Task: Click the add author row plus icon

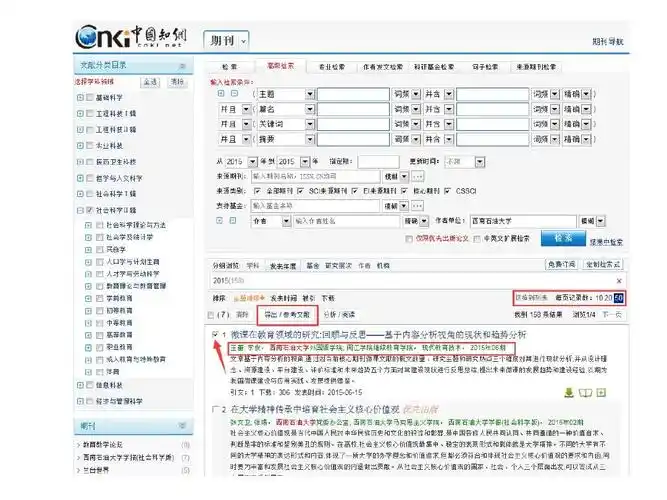Action: pyautogui.click(x=219, y=220)
